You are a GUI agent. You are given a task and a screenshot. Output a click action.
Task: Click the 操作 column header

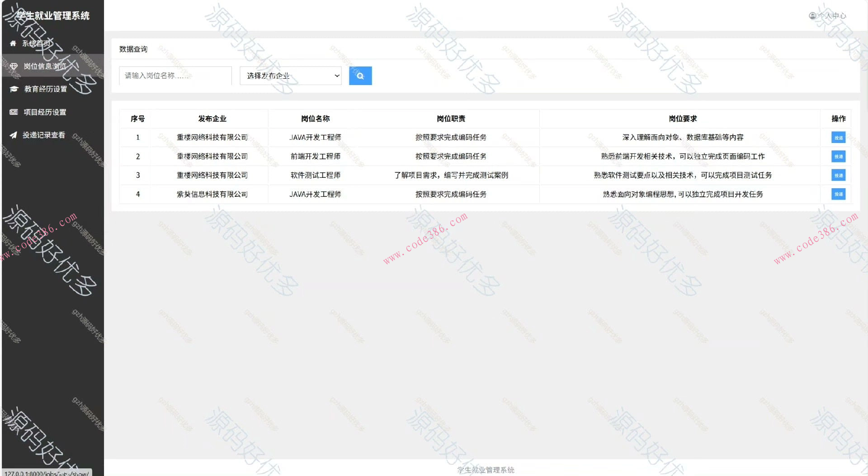click(838, 119)
